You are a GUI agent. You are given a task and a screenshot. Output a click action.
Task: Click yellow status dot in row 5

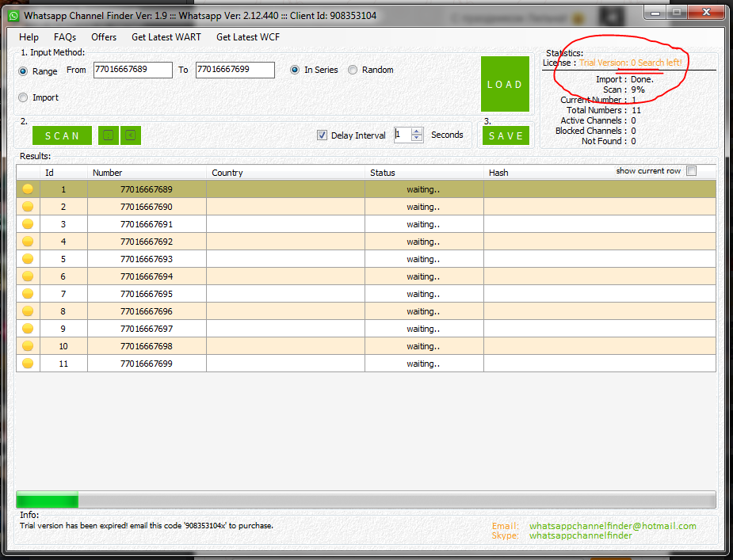28,258
